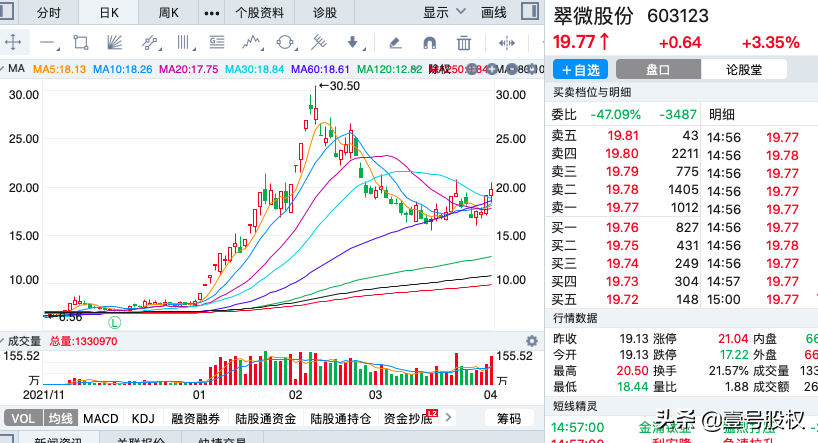Click the 换手 21.57% turnover value
The image size is (818, 443).
click(x=729, y=371)
